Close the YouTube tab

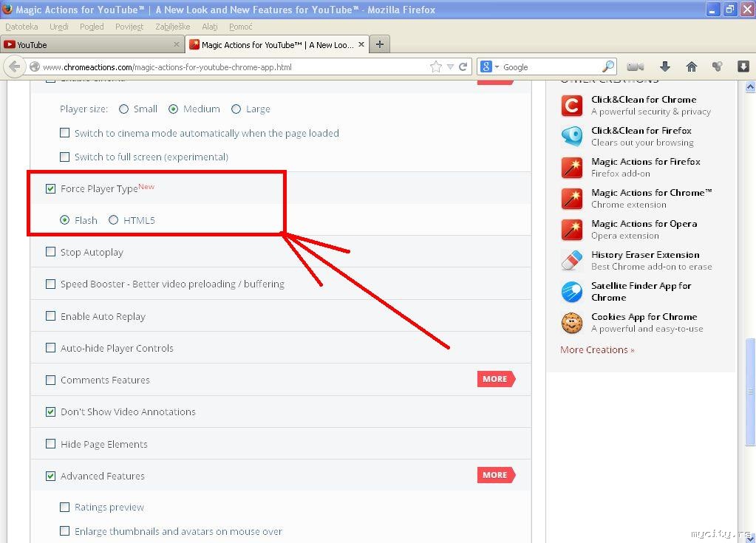pos(177,44)
